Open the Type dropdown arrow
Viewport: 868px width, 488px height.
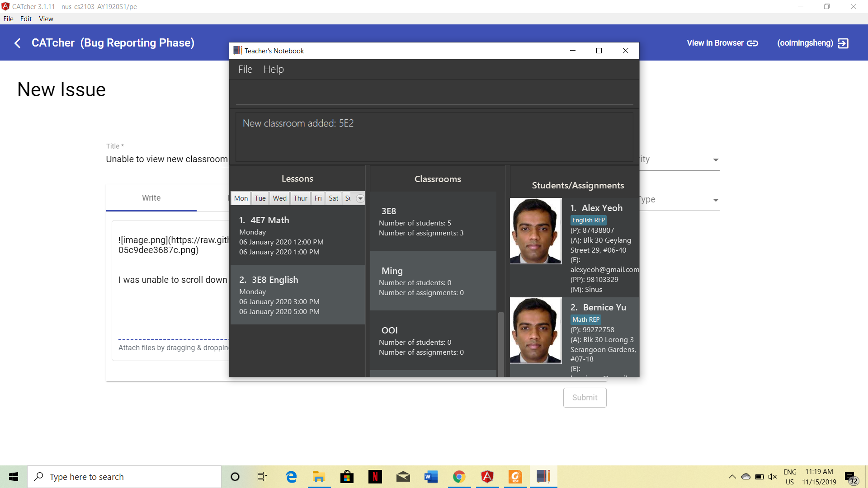[x=716, y=200]
